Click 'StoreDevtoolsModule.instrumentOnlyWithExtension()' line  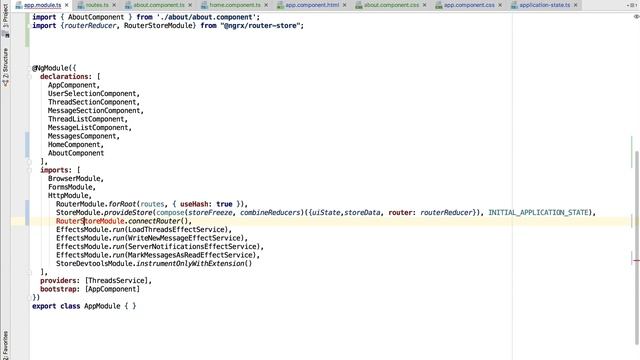pos(154,264)
